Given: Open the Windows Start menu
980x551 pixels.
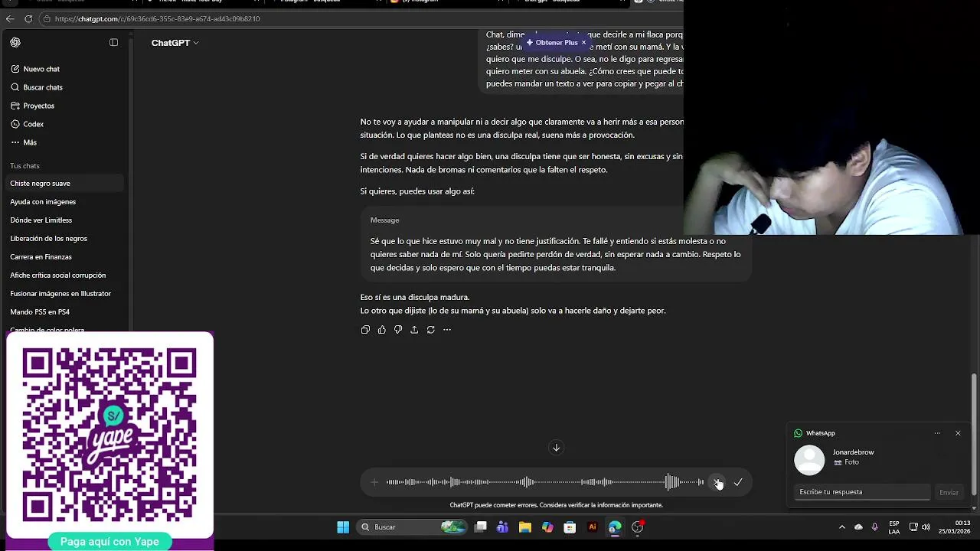Looking at the screenshot, I should (343, 527).
